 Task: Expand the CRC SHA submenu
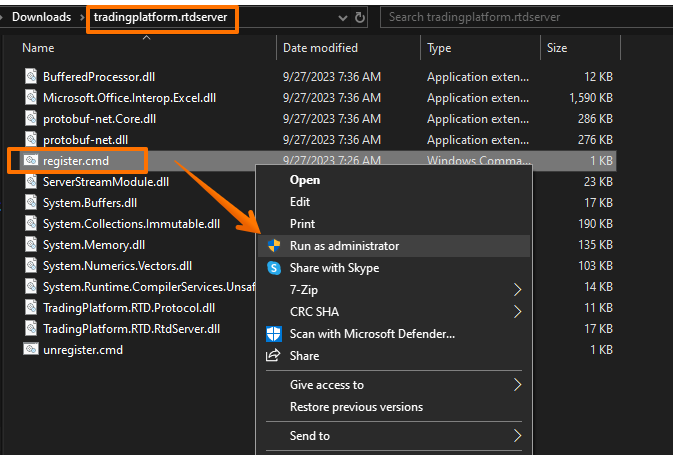pos(517,312)
